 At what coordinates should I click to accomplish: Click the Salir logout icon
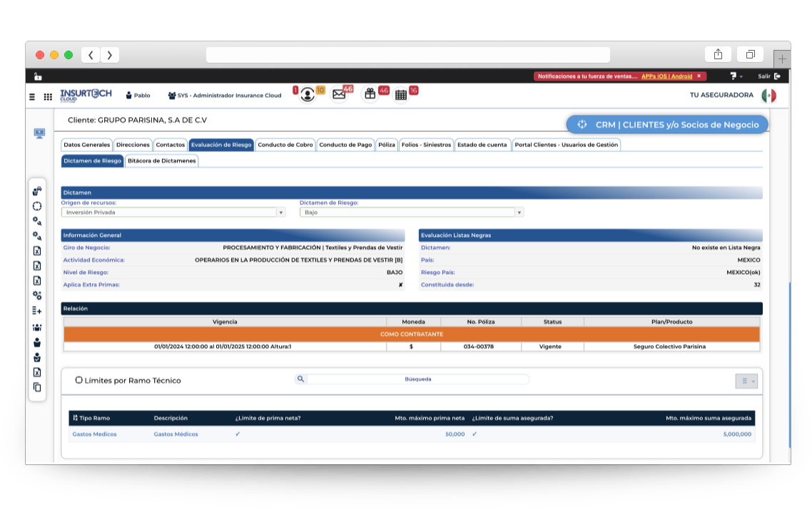777,76
